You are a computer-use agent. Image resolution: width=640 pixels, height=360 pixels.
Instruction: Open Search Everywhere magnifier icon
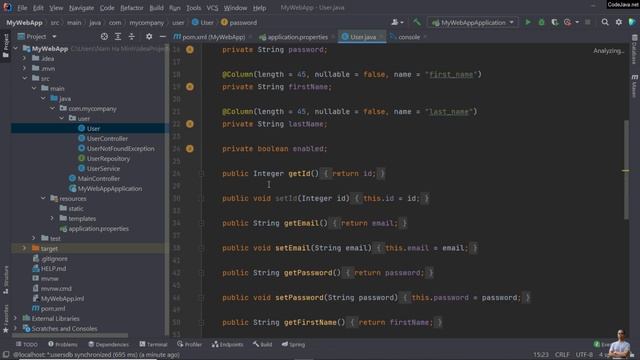[605, 22]
